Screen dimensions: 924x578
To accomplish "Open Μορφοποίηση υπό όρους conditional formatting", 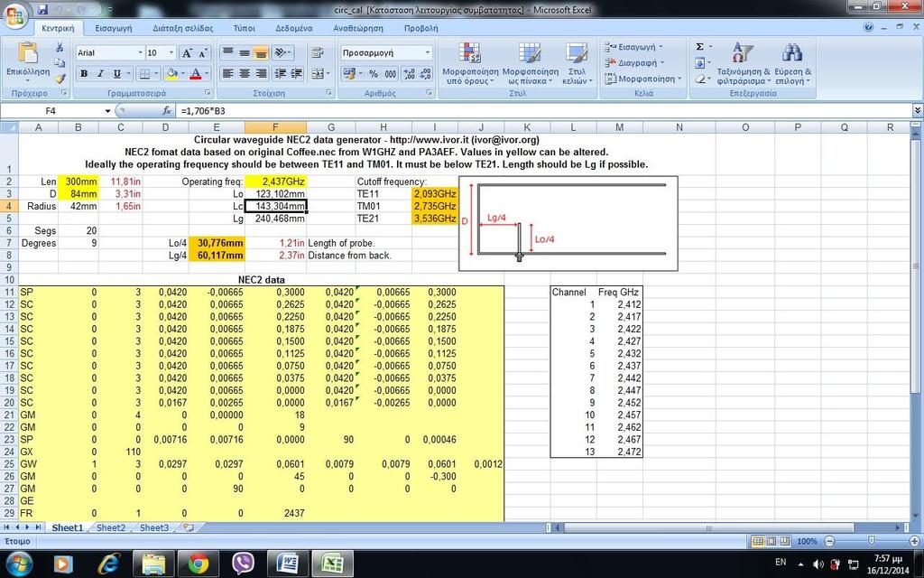I will [x=470, y=63].
